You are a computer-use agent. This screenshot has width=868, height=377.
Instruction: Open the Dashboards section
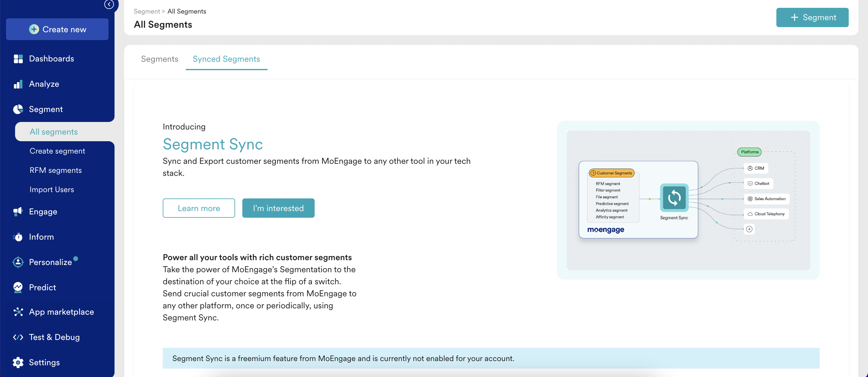pos(52,59)
